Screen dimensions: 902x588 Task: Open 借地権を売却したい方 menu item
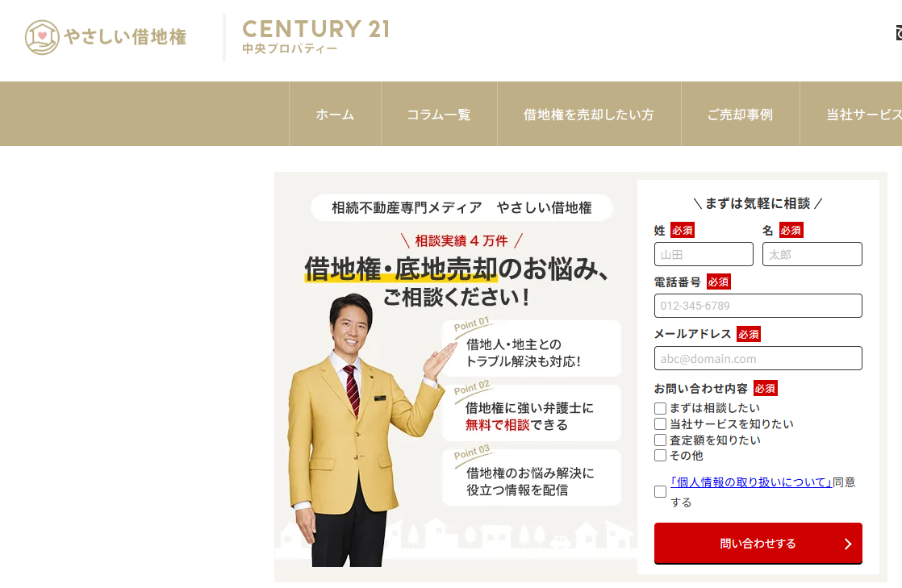(x=589, y=115)
